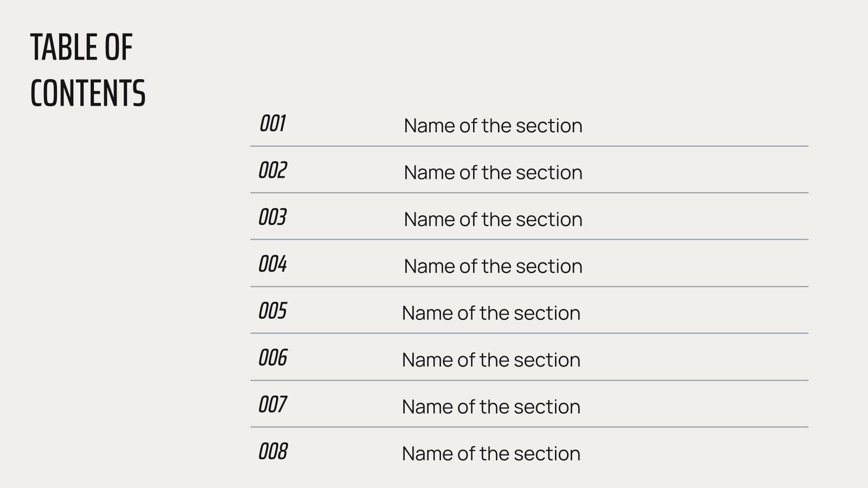Click section name text beside 007
The height and width of the screenshot is (488, 868).
tap(491, 407)
